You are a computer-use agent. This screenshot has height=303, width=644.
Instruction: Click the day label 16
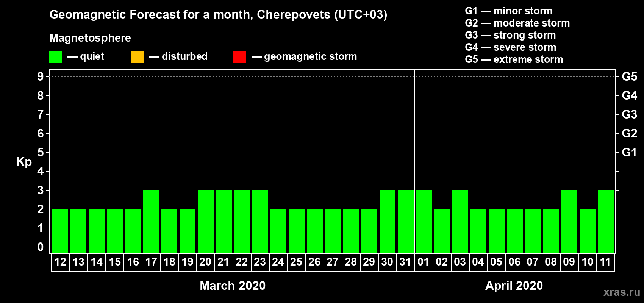click(x=133, y=262)
